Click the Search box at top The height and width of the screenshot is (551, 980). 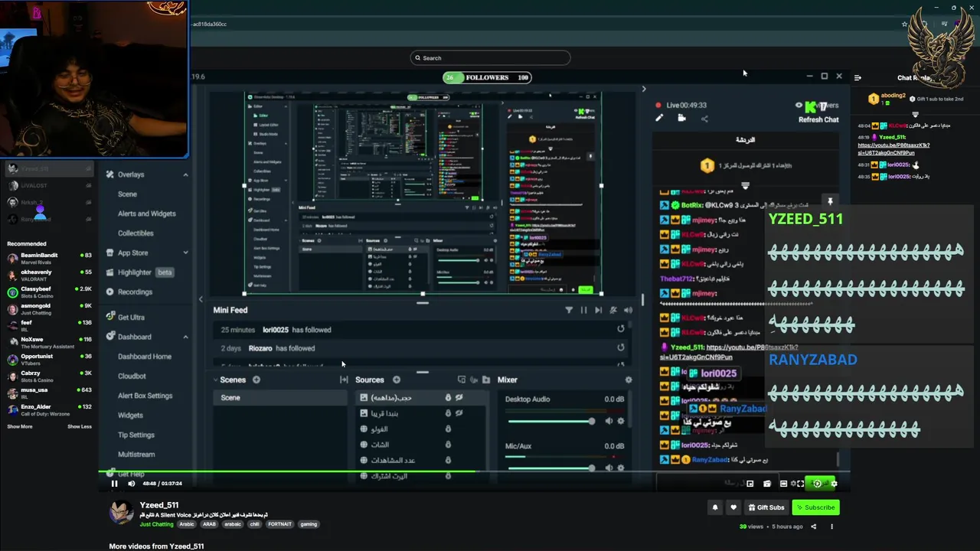pyautogui.click(x=490, y=58)
